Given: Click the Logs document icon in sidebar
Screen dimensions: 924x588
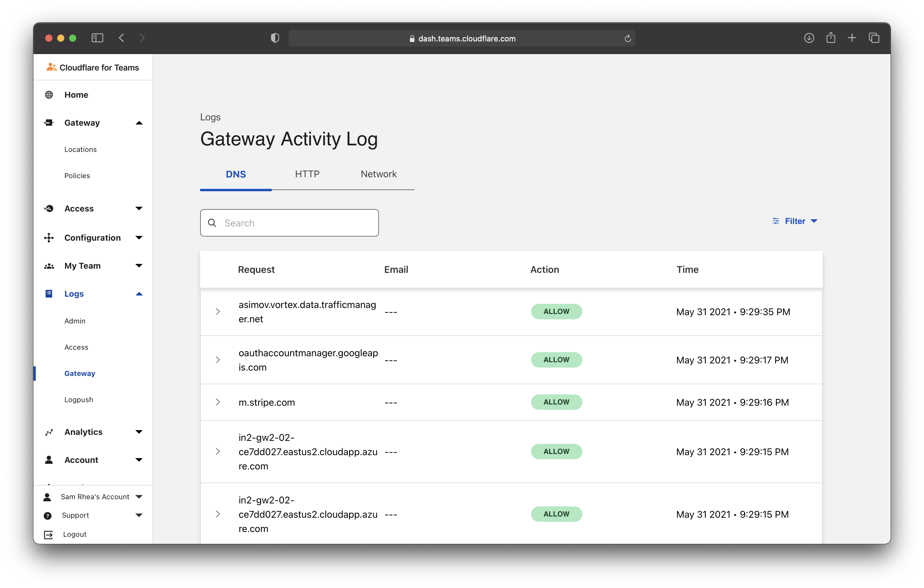Looking at the screenshot, I should point(49,294).
